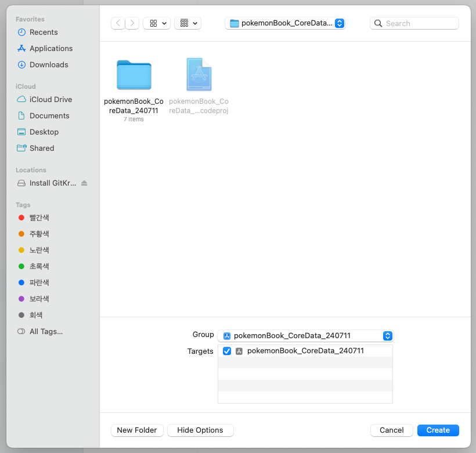Click the New Folder button
This screenshot has width=476, height=453.
[x=137, y=430]
